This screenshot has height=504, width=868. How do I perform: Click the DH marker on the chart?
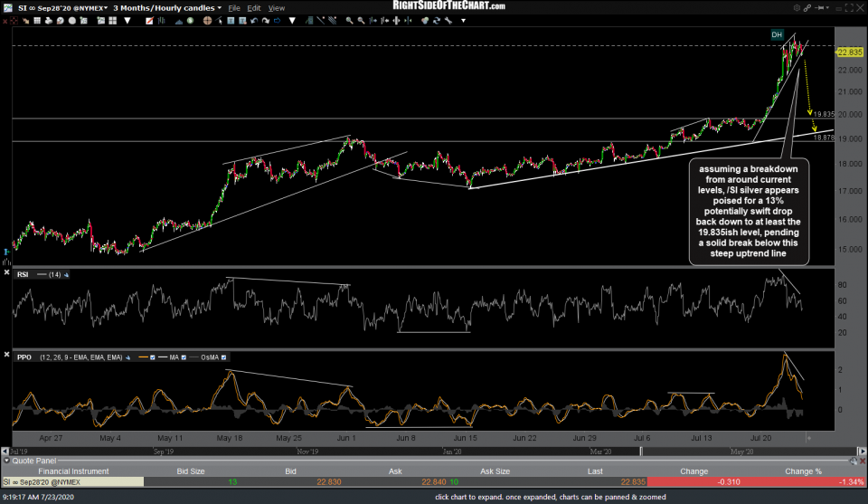776,34
